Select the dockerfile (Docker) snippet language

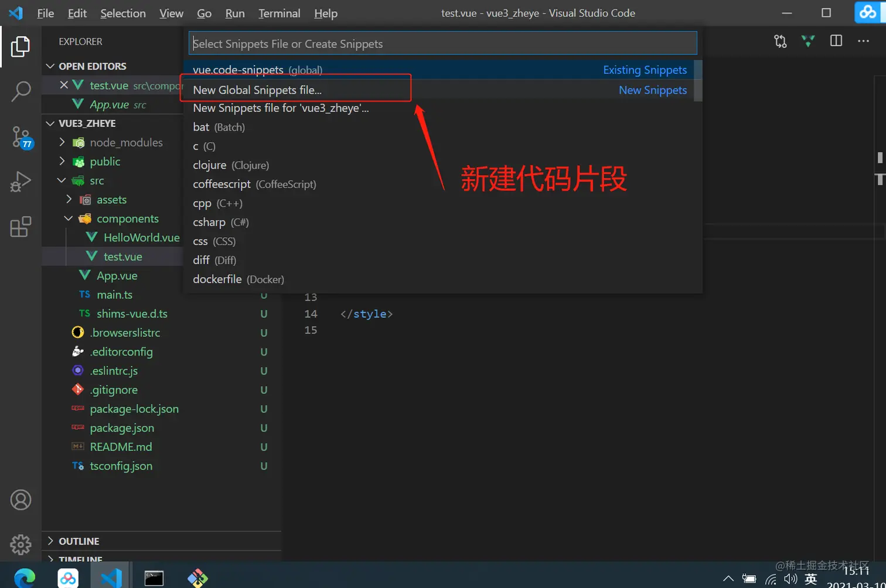(439, 279)
